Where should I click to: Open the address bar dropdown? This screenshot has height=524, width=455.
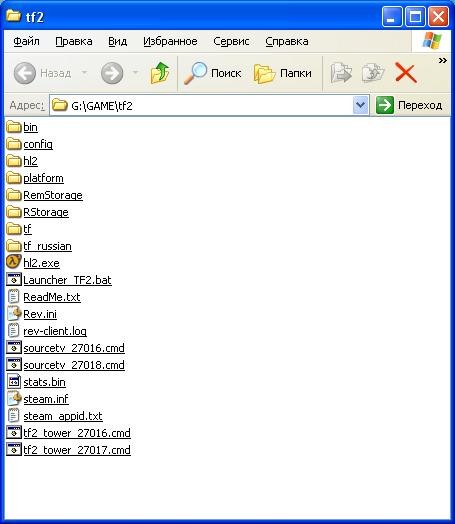click(x=360, y=105)
